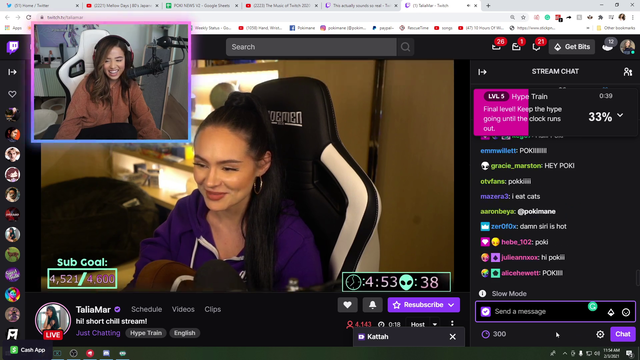The width and height of the screenshot is (640, 360).
Task: Open Windows action center notifications
Action: [630, 353]
